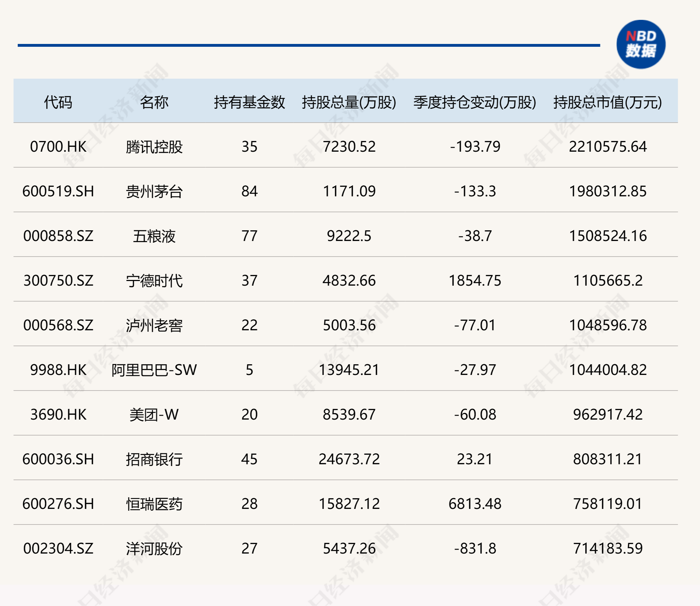This screenshot has width=700, height=606.
Task: Click the 持有基金数 column header
Action: point(249,102)
